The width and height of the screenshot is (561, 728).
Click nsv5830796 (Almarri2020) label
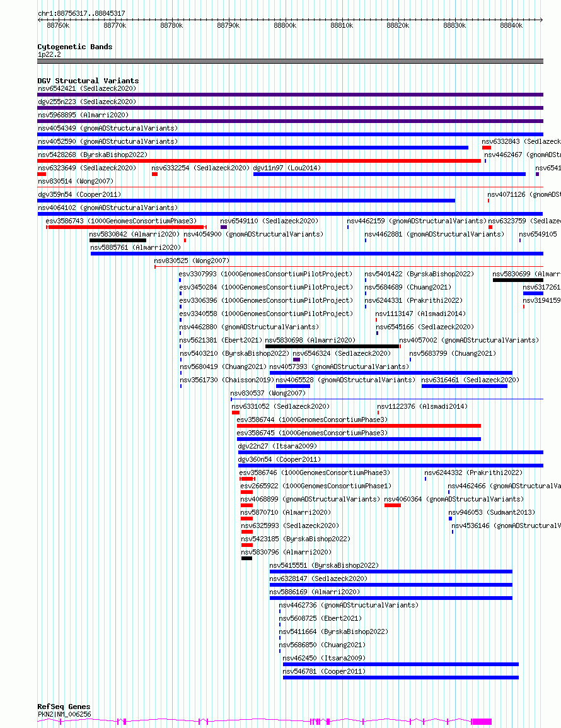click(x=286, y=552)
